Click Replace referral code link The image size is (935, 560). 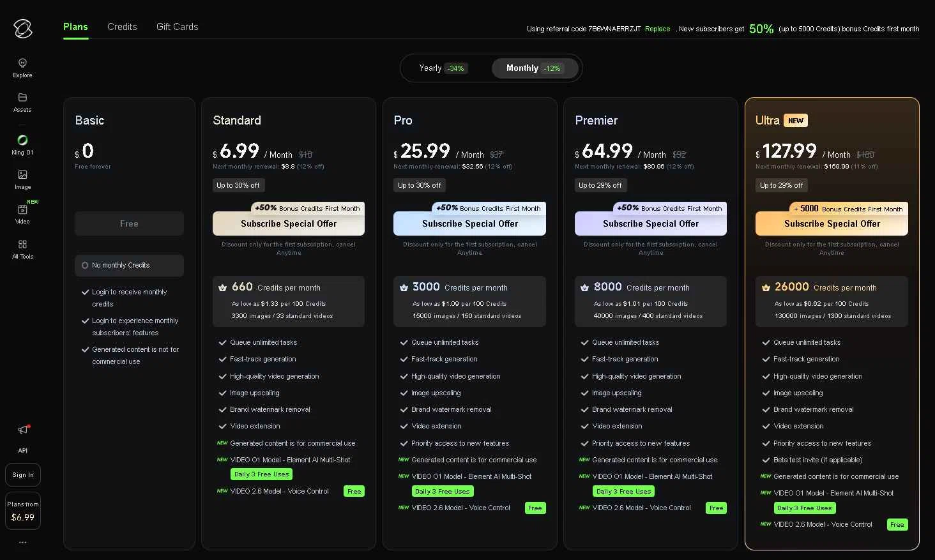pyautogui.click(x=657, y=29)
